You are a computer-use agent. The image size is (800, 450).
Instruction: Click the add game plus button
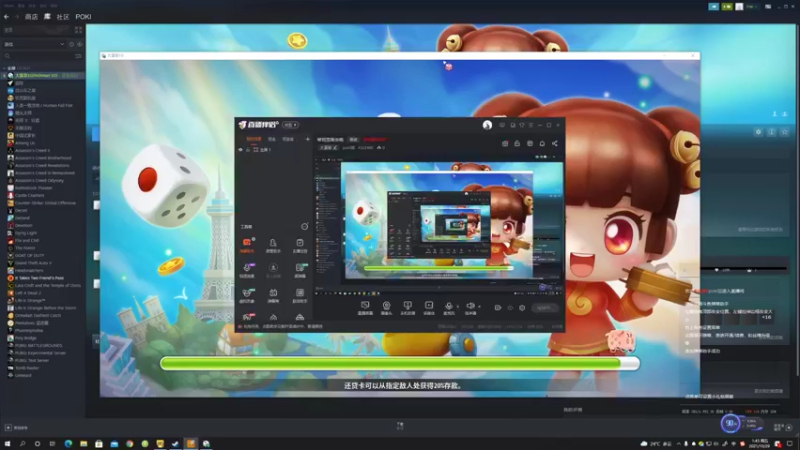8,428
